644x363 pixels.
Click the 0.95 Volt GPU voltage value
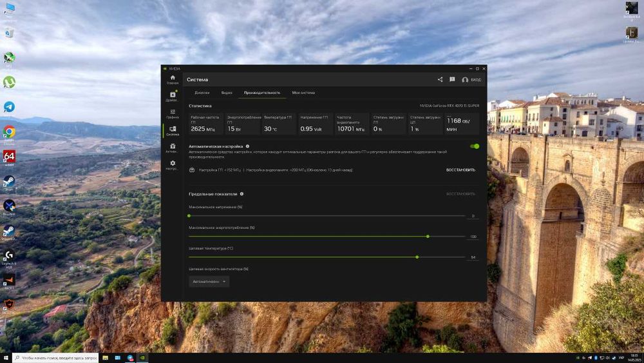pyautogui.click(x=311, y=129)
